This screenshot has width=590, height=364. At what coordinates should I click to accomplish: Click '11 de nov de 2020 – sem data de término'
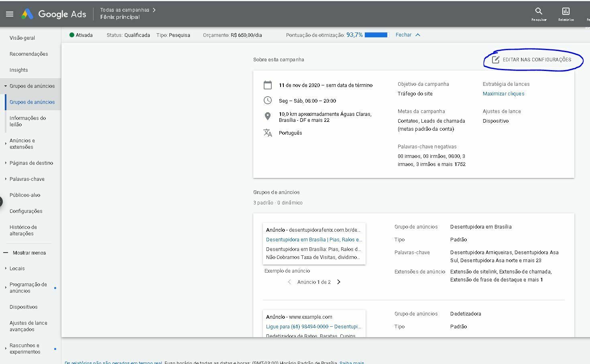(x=326, y=85)
